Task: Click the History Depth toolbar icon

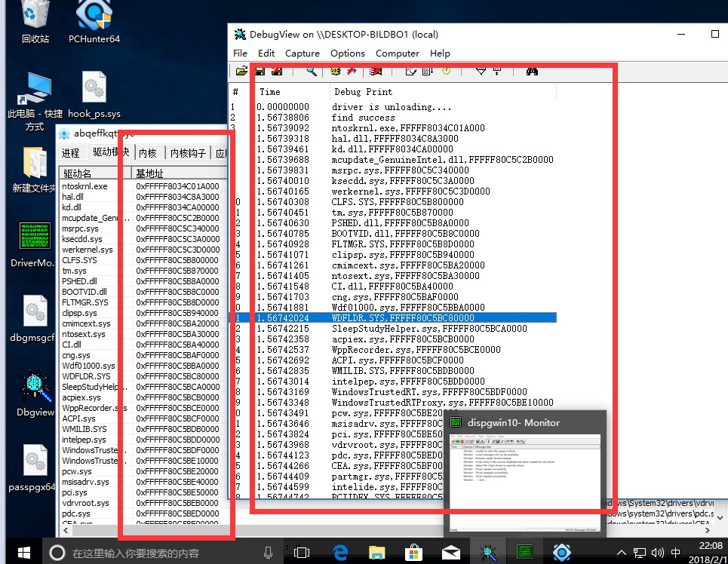Action: (x=497, y=71)
